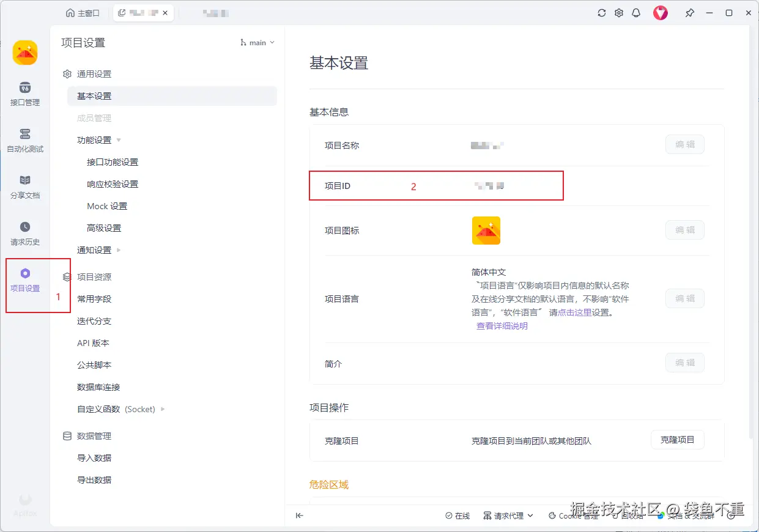Image resolution: width=759 pixels, height=532 pixels.
Task: Click the 项目操作 heading
Action: pyautogui.click(x=329, y=407)
